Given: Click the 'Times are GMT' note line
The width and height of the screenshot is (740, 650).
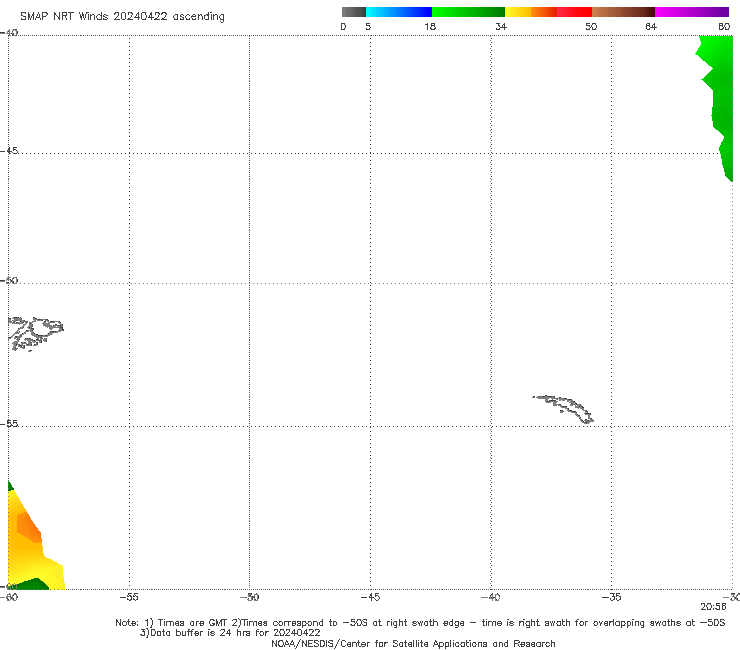Looking at the screenshot, I should tap(420, 623).
